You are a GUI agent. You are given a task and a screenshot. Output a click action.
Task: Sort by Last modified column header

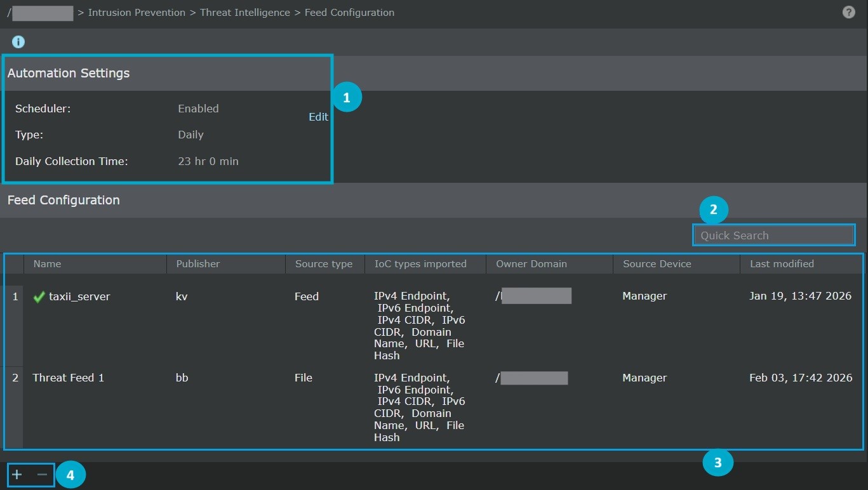pos(782,263)
